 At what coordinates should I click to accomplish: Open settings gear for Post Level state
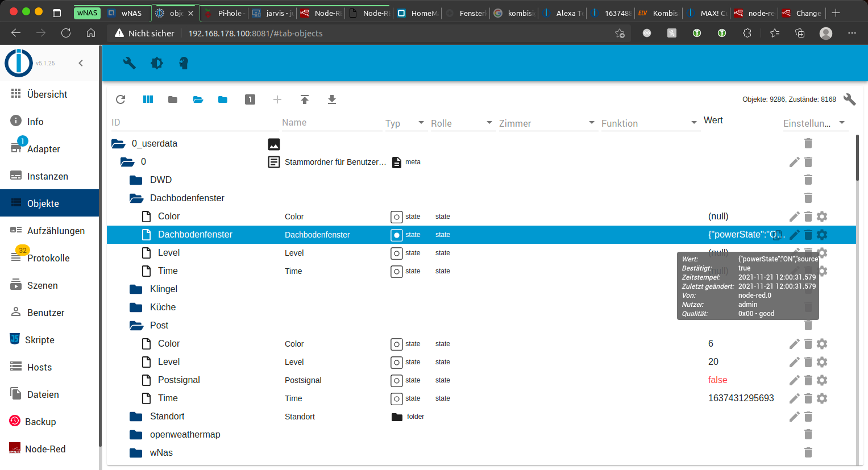pyautogui.click(x=822, y=362)
